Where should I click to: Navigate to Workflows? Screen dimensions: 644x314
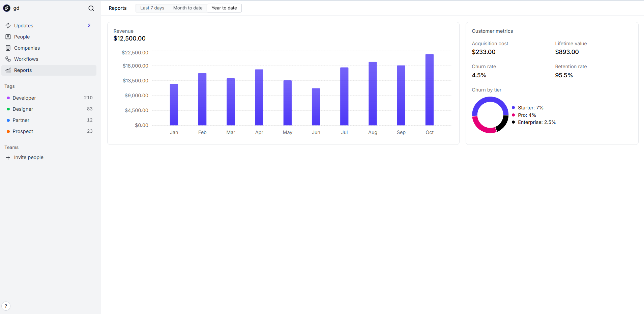(49, 59)
